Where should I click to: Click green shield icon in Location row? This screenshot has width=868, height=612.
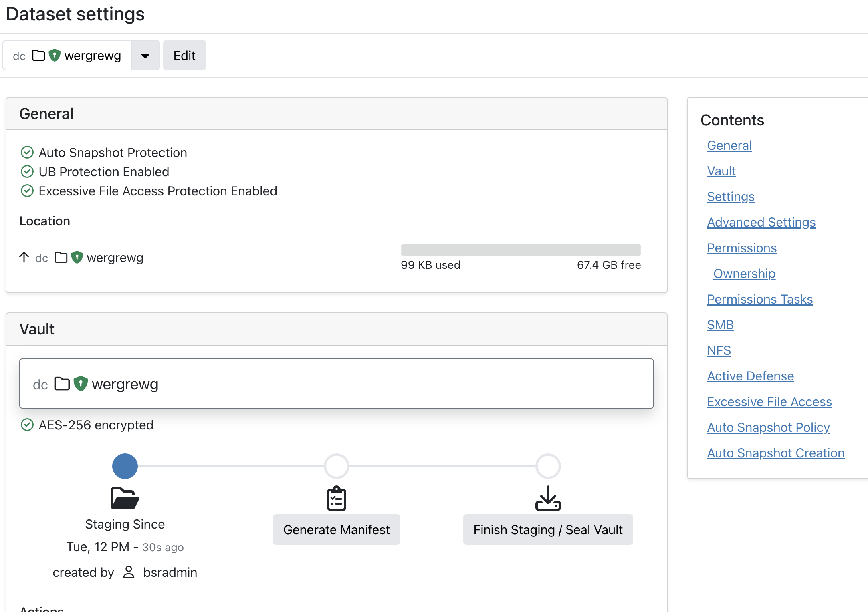pyautogui.click(x=77, y=257)
